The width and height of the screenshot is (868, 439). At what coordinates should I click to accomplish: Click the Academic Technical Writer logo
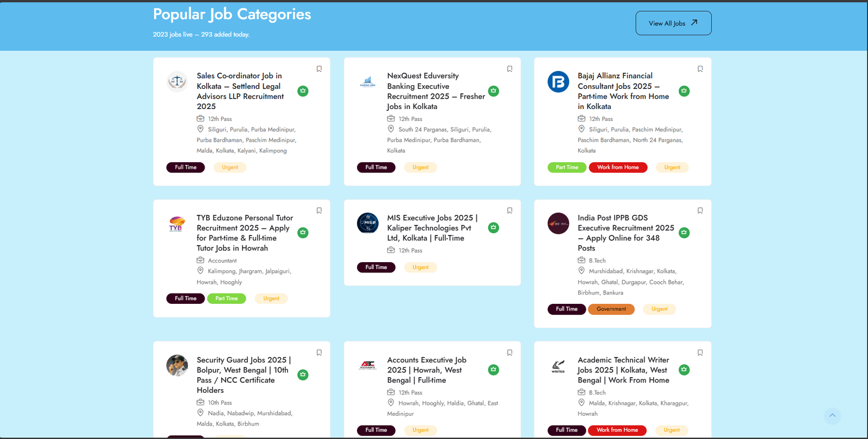(x=558, y=366)
